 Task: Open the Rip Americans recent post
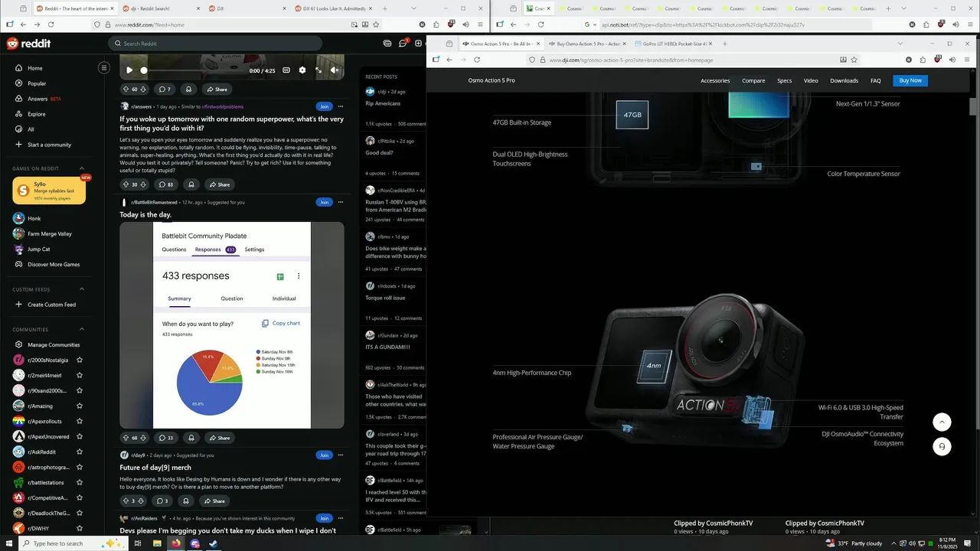tap(383, 103)
